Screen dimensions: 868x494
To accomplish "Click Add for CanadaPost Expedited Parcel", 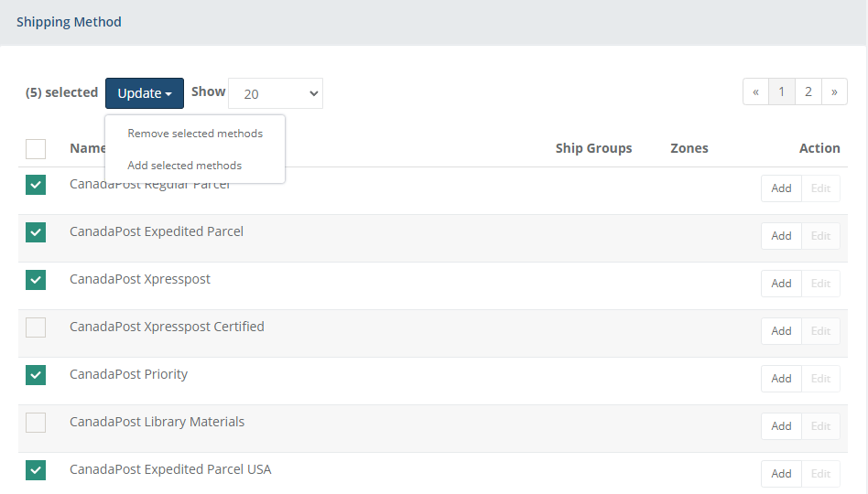I will (x=781, y=236).
